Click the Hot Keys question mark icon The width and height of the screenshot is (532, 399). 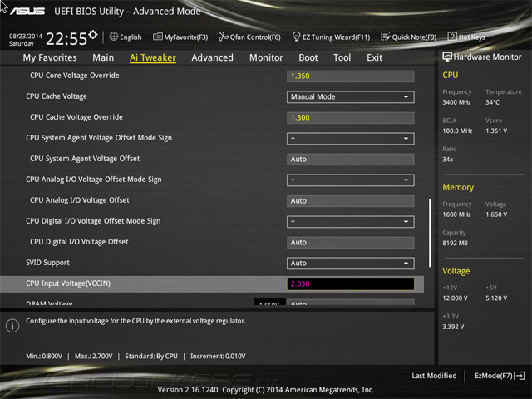(x=452, y=37)
